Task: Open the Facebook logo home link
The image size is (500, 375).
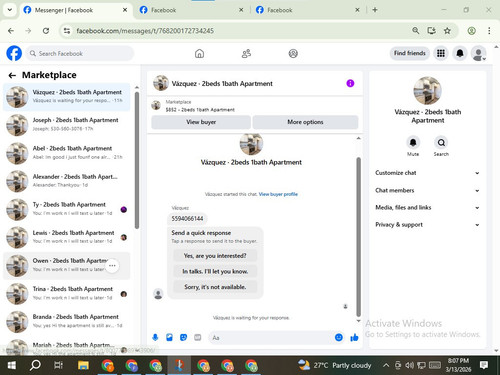Action: (14, 53)
